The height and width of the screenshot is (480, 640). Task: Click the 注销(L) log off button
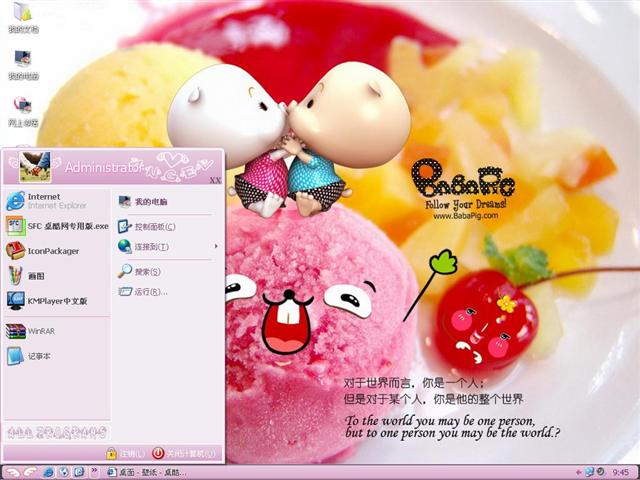(x=126, y=453)
